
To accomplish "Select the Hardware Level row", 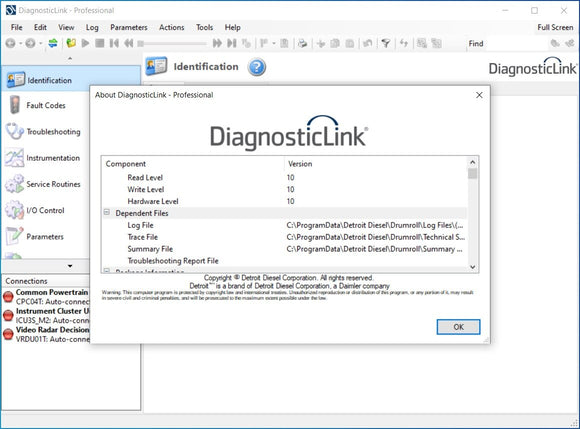I will pos(284,201).
